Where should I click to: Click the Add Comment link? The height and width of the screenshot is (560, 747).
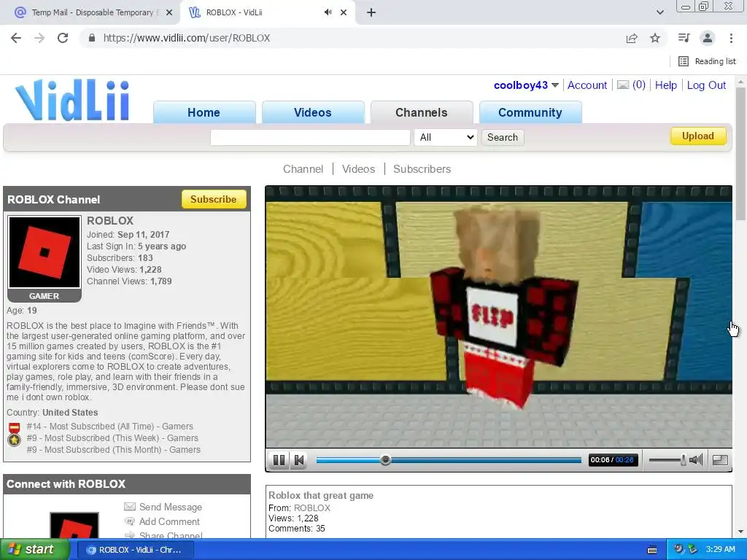(169, 521)
